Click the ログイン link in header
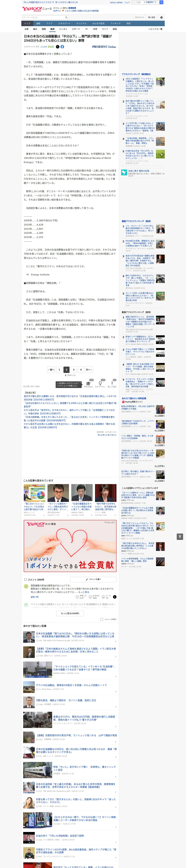This screenshot has height=868, width=186. coord(57,11)
